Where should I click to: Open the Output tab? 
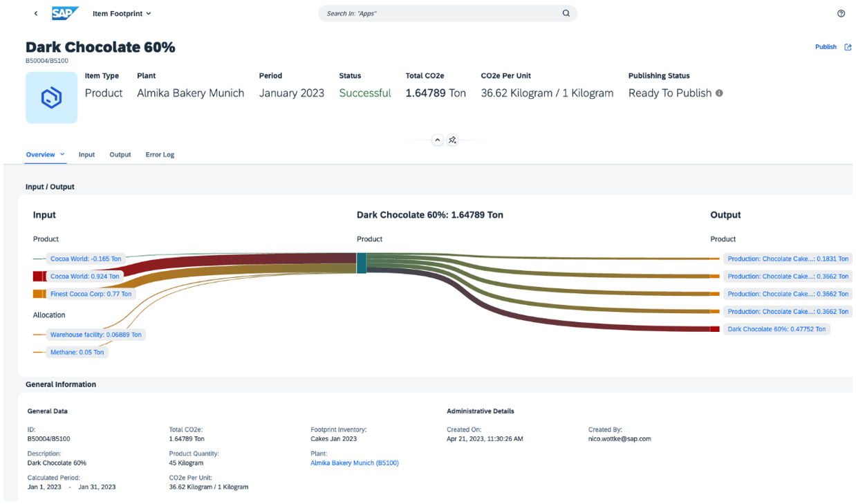[120, 154]
